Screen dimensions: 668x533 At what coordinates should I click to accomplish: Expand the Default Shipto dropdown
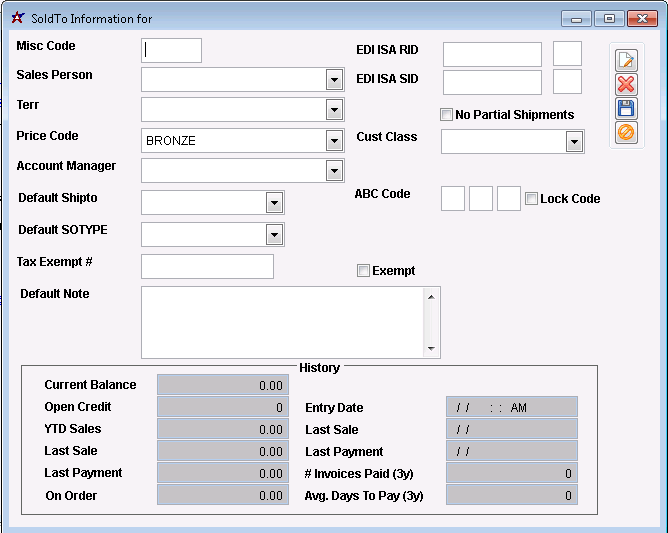(274, 203)
